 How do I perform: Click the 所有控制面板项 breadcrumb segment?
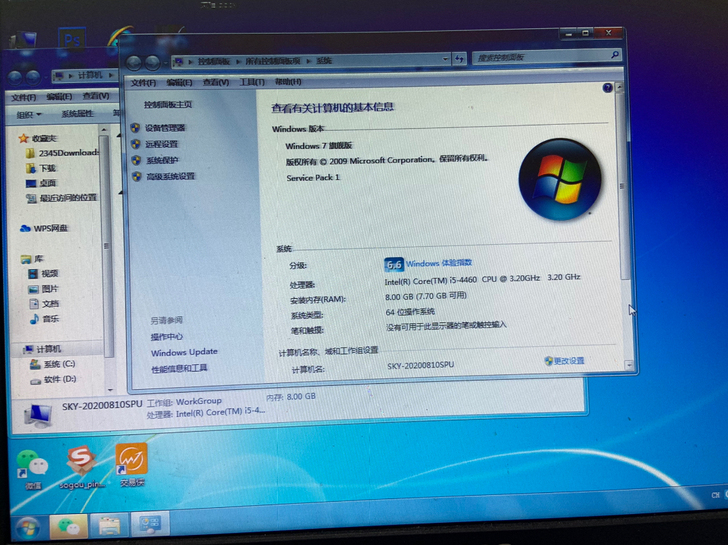[273, 61]
